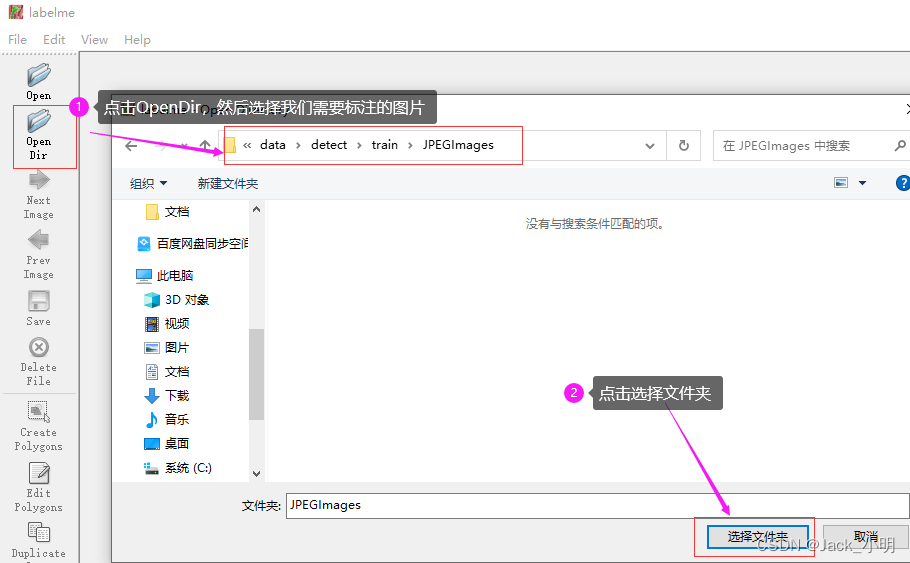
Task: Expand the address bar path dropdown
Action: click(x=649, y=146)
